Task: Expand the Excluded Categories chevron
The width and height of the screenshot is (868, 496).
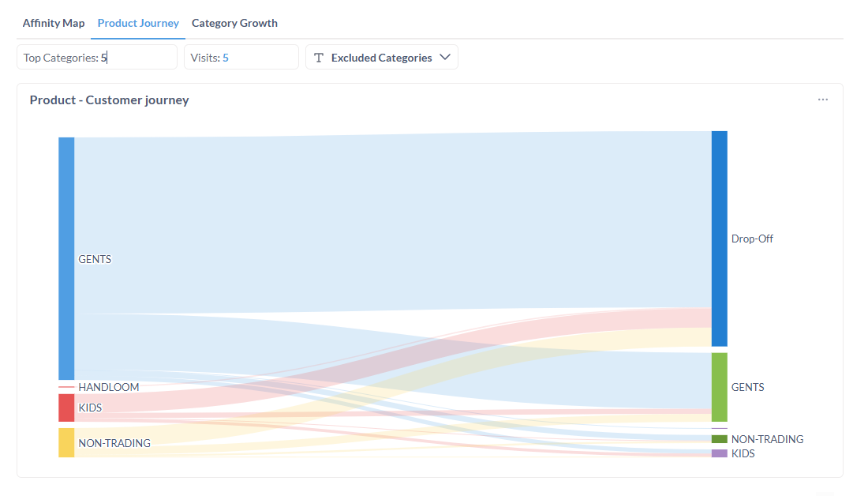Action: [445, 58]
